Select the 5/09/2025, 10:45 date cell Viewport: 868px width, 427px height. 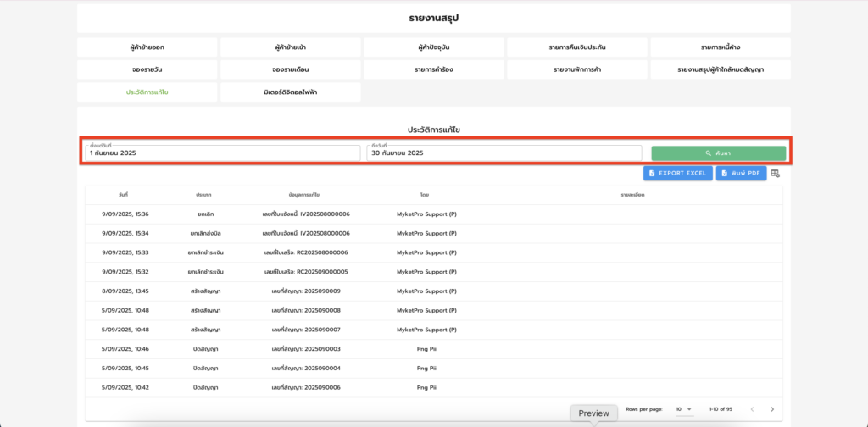(125, 369)
